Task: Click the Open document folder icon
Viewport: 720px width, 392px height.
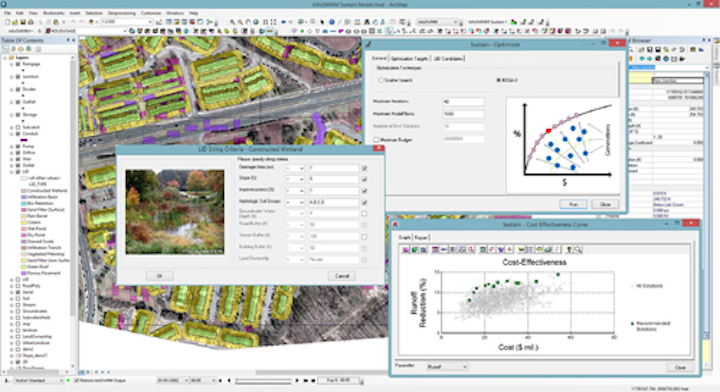Action: [x=15, y=22]
